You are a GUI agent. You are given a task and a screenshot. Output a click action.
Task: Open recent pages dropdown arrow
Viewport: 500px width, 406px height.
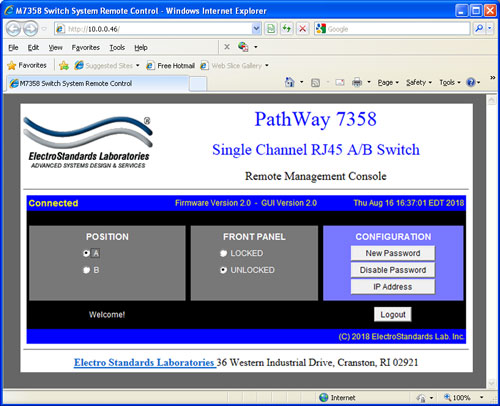pos(44,29)
